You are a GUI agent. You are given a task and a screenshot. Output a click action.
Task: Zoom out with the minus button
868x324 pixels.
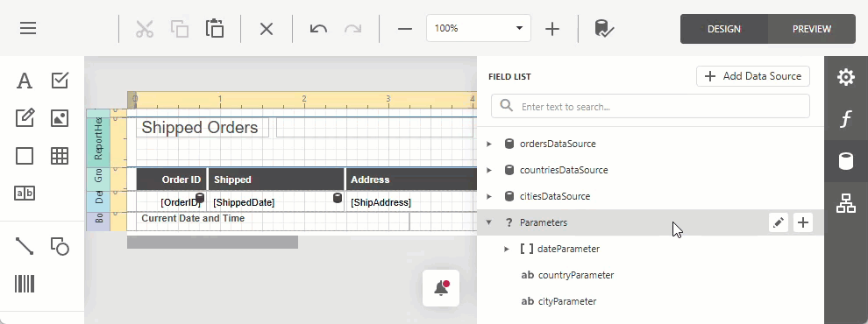[x=405, y=29]
